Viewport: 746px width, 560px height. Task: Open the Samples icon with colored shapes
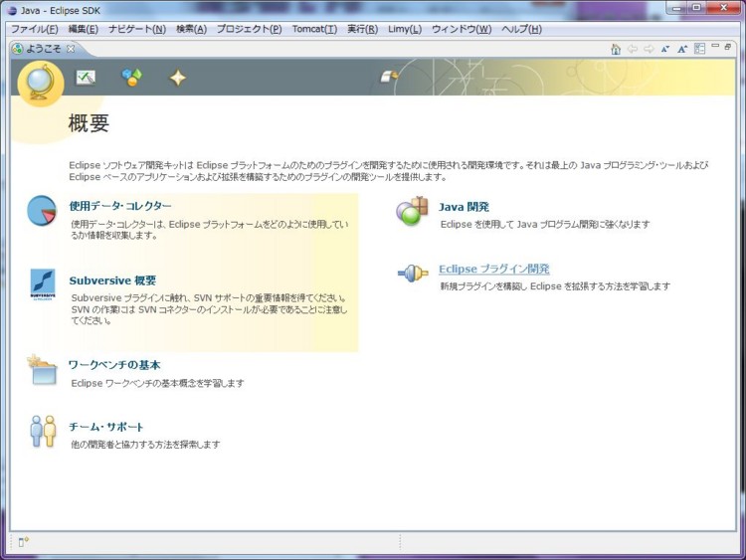click(x=131, y=77)
